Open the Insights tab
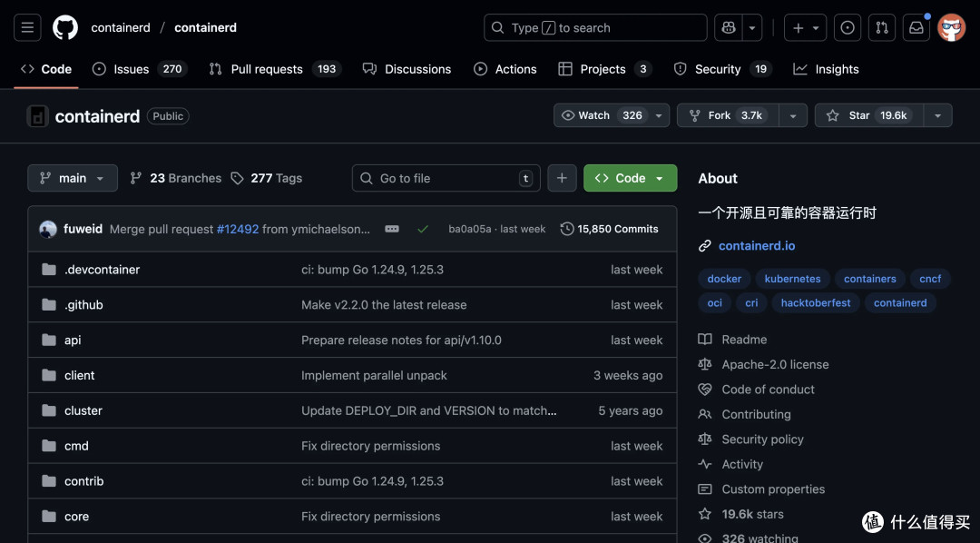Viewport: 980px width, 543px height. tap(826, 69)
